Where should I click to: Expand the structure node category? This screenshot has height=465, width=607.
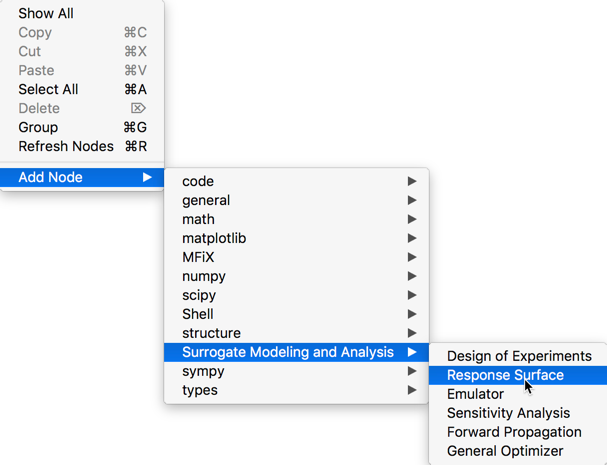click(x=211, y=333)
